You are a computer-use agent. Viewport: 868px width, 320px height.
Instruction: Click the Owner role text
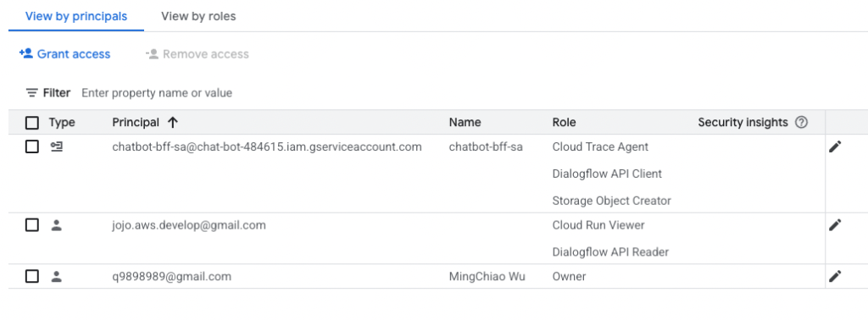coord(569,276)
